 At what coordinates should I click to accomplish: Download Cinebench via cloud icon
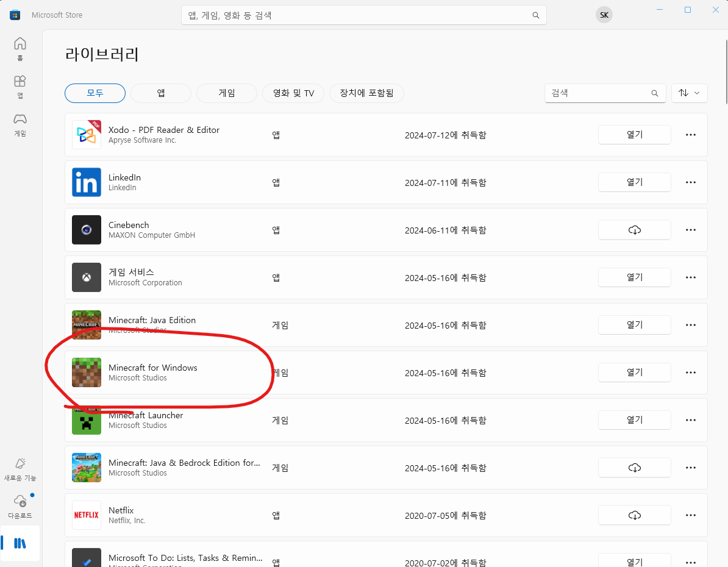(x=634, y=230)
